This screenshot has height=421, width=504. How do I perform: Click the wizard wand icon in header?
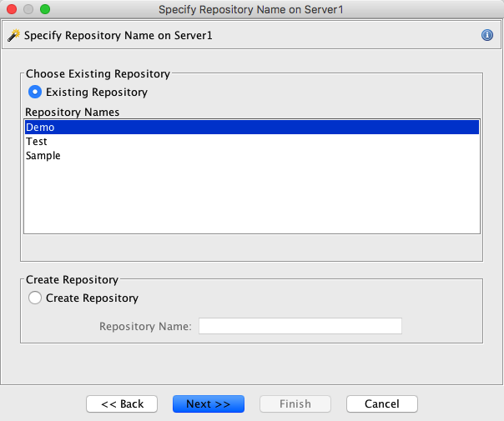[x=13, y=36]
